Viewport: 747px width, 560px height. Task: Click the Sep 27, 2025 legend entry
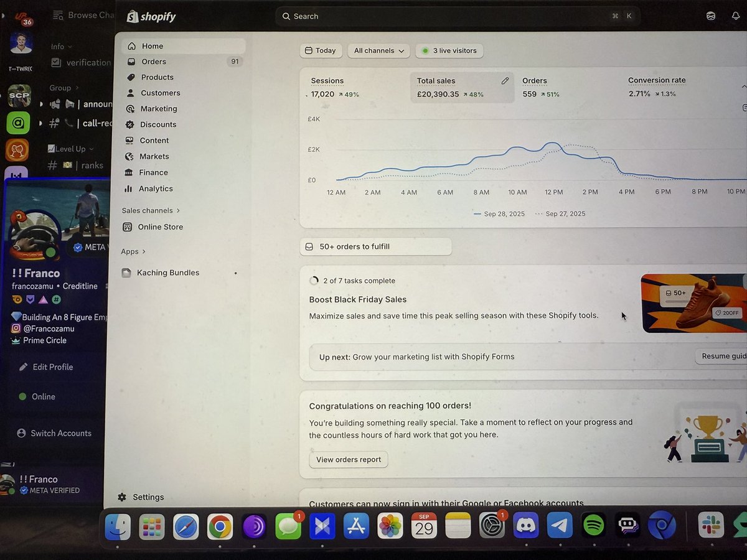(560, 213)
